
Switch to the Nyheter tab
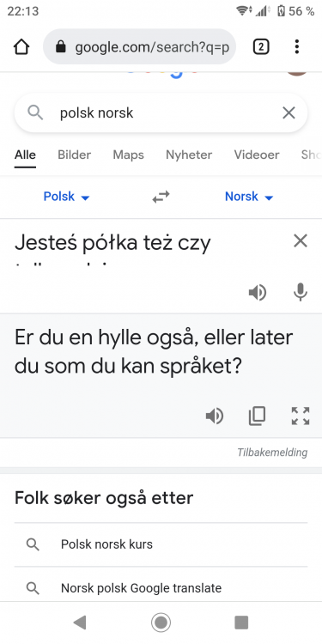pos(189,155)
